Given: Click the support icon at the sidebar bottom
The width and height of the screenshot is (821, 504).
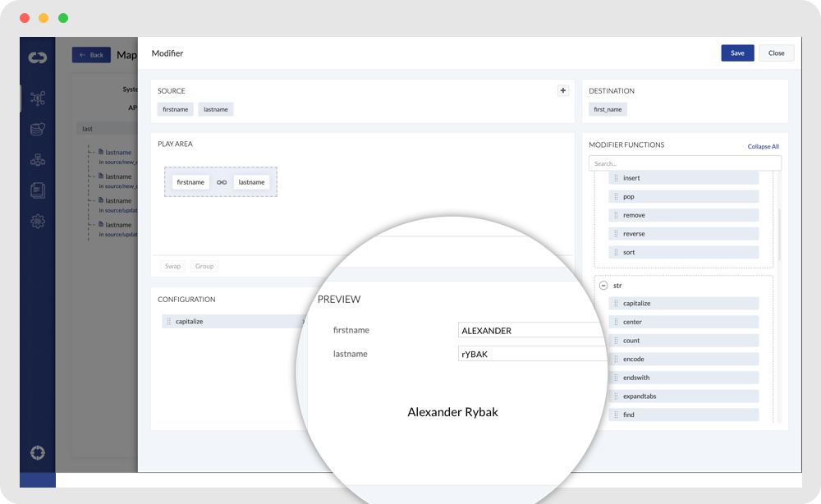Looking at the screenshot, I should 37,452.
